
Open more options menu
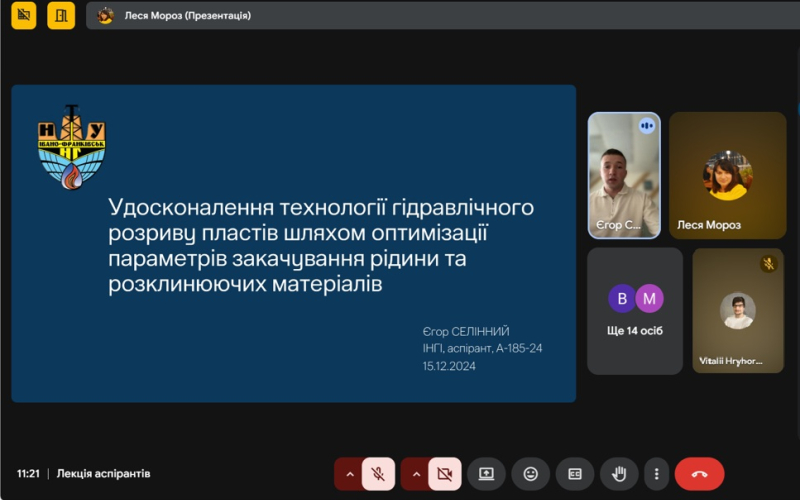click(x=656, y=474)
